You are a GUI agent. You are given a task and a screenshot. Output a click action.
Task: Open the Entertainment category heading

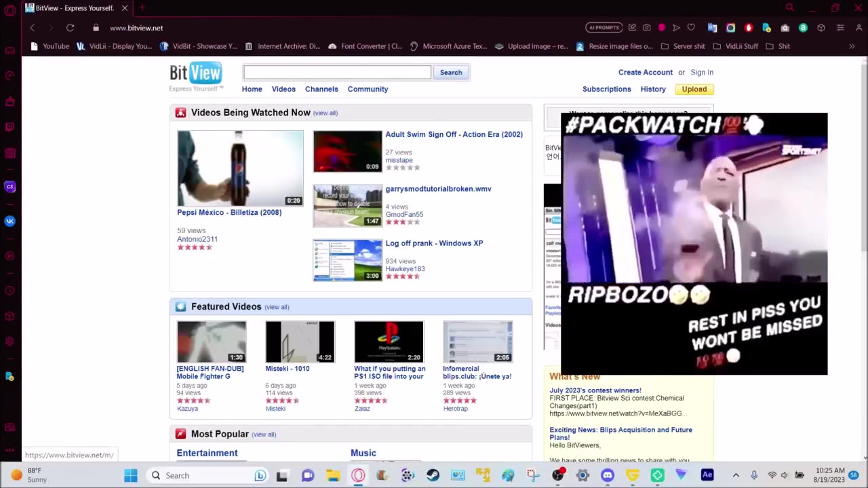pos(207,453)
